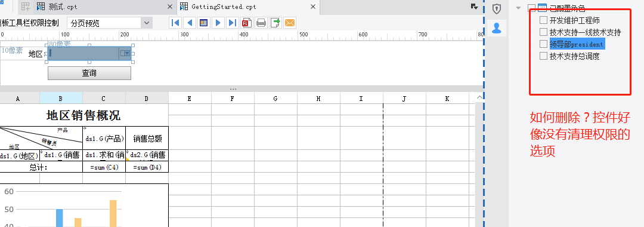
Task: Select the 开发维护工程师 role label
Action: 575,20
